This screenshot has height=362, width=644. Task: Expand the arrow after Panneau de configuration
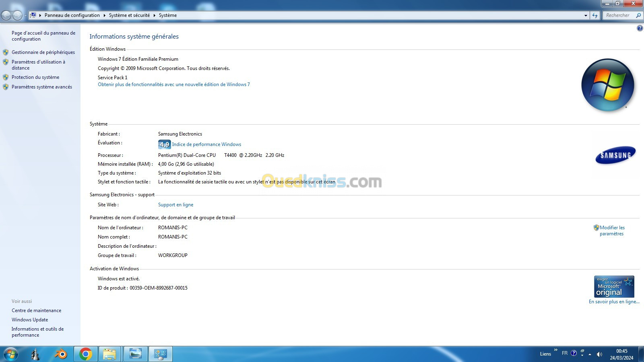(x=104, y=15)
